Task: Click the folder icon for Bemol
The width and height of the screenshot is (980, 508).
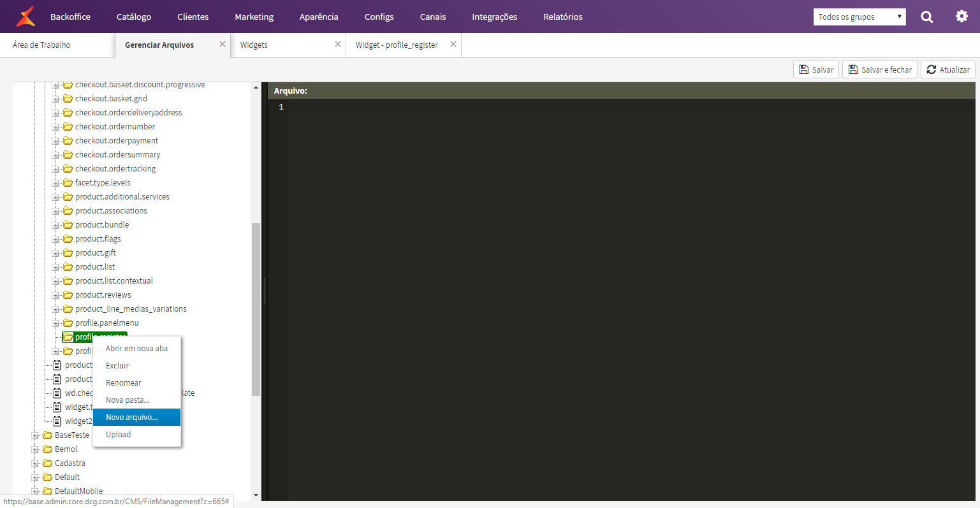Action: (47, 449)
